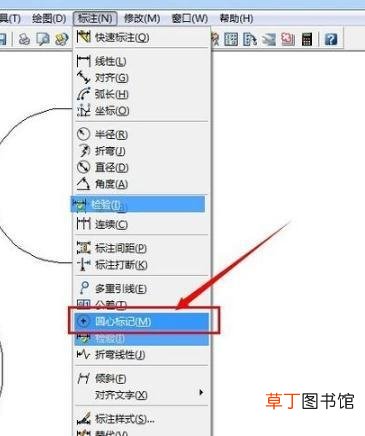Open the Markup Set Manager icon
The image size is (365, 436).
tap(288, 39)
